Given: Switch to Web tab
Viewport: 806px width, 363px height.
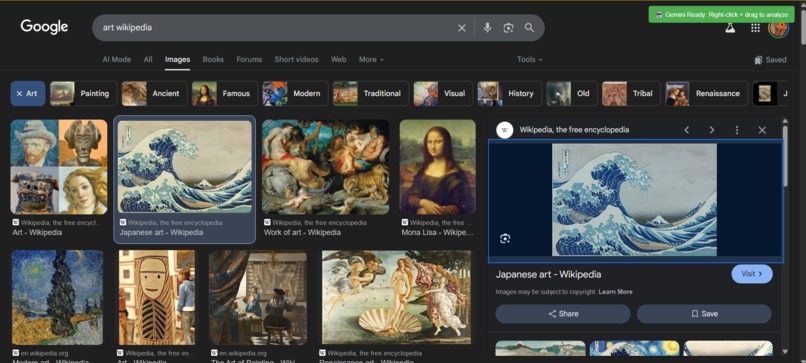Looking at the screenshot, I should 338,60.
